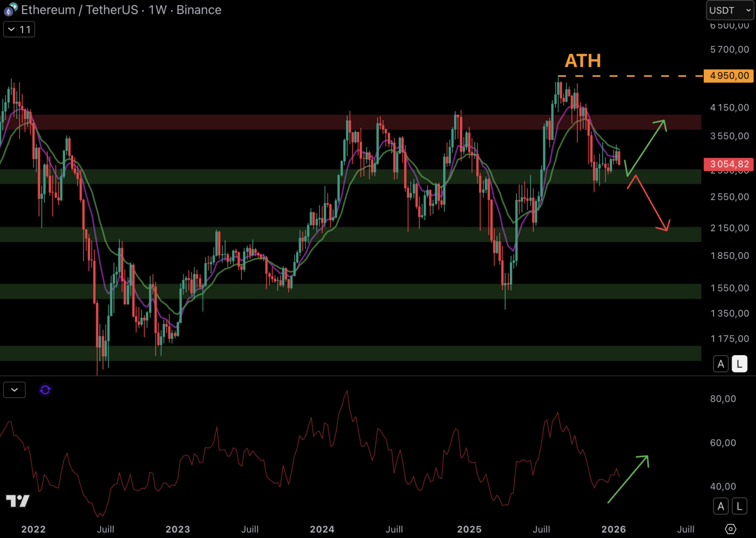
Task: Click the purple refresh icon in indicator pane
Action: point(45,390)
